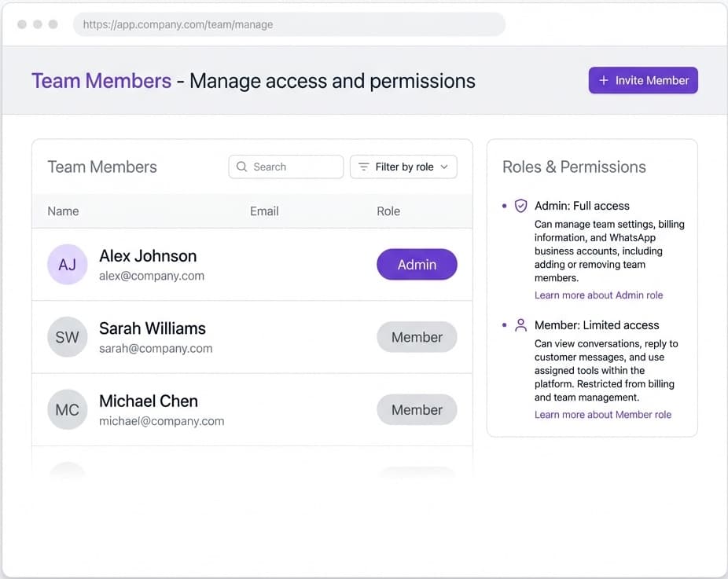
Task: Toggle Alex Johnson's Admin role badge
Action: click(417, 265)
